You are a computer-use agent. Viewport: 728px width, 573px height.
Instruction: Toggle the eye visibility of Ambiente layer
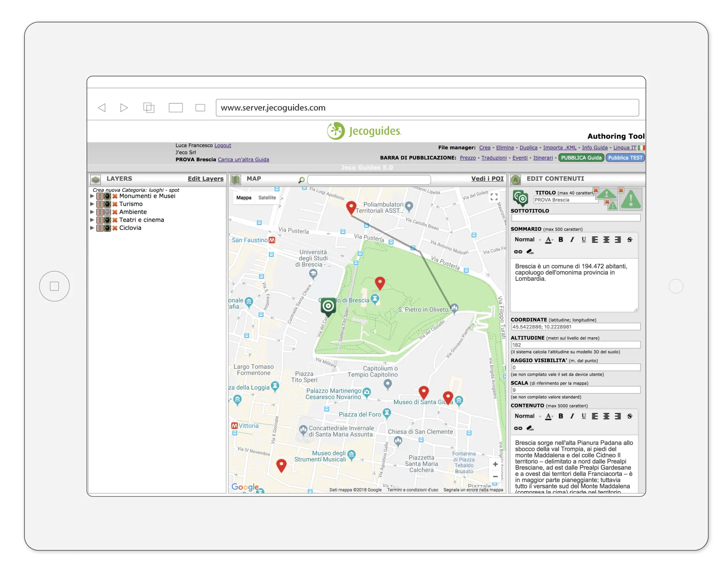pyautogui.click(x=108, y=212)
